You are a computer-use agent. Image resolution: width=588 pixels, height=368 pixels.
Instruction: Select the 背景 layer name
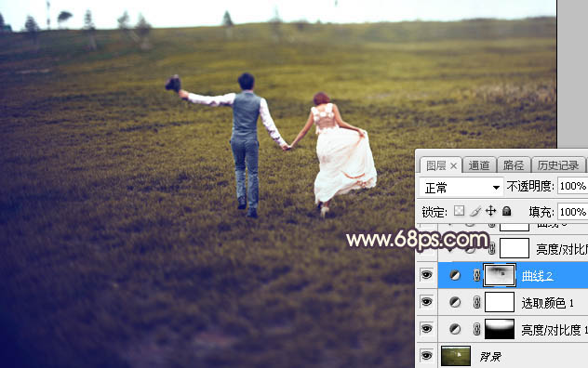490,356
